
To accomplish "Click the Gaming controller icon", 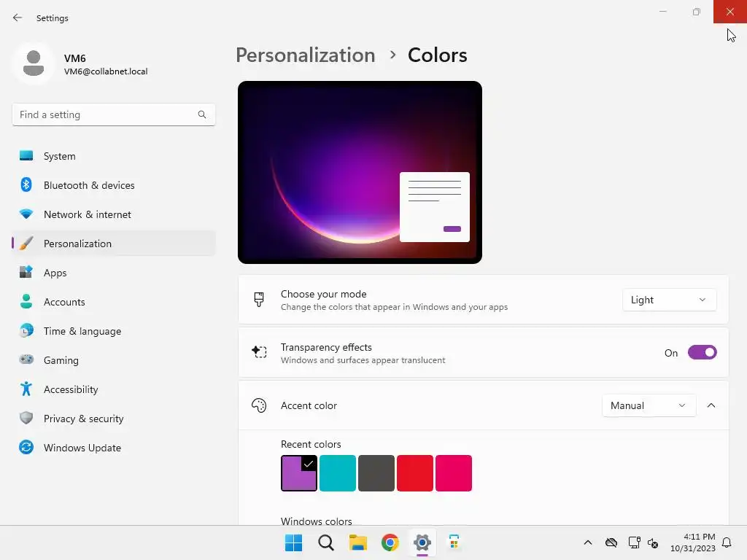I will click(x=26, y=359).
